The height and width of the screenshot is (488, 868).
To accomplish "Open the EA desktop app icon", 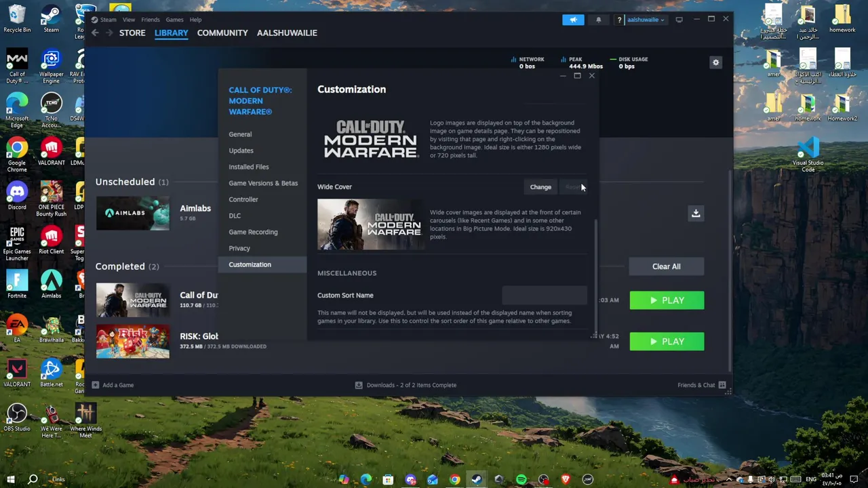I will (17, 329).
